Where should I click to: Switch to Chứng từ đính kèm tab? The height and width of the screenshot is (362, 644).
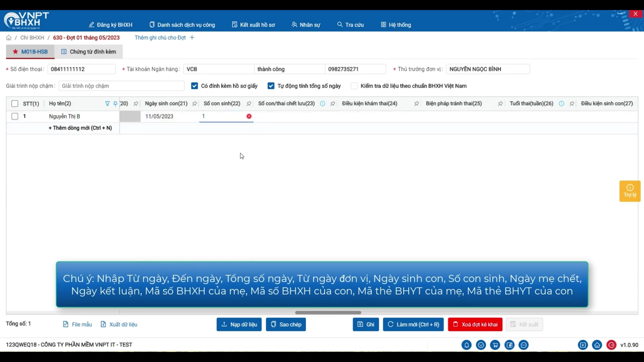(89, 52)
